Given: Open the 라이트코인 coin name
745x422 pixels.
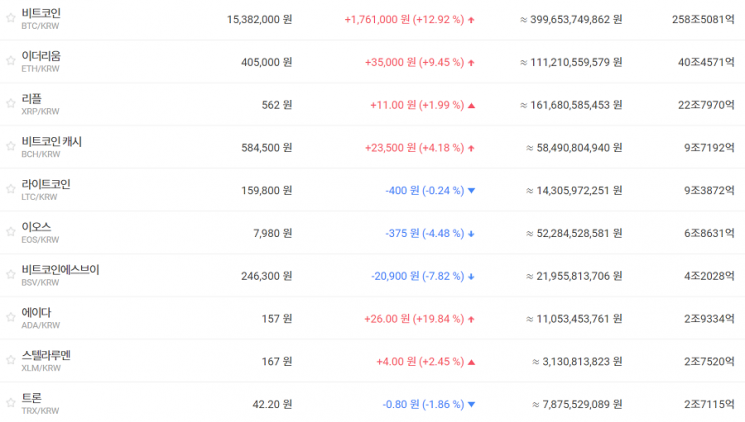Looking at the screenshot, I should coord(46,184).
